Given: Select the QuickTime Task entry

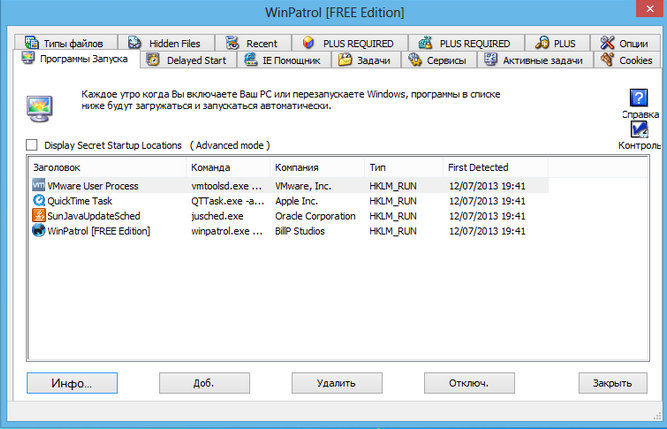Looking at the screenshot, I should point(289,201).
